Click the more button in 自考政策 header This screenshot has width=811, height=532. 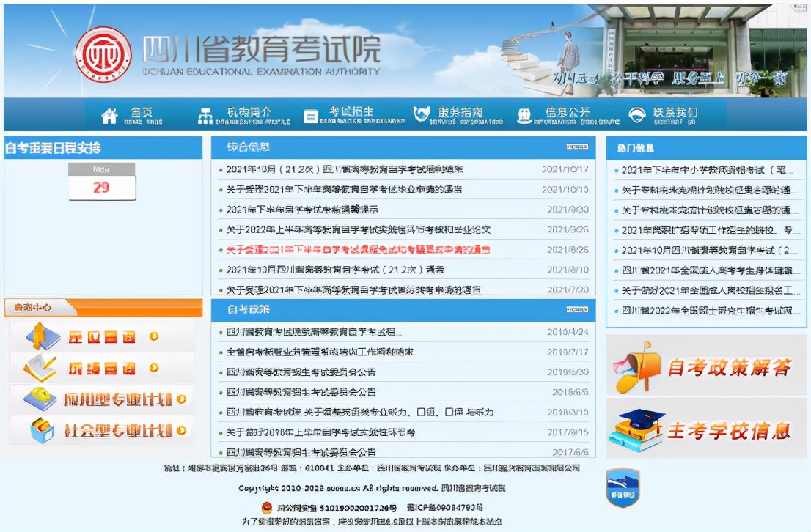(576, 310)
